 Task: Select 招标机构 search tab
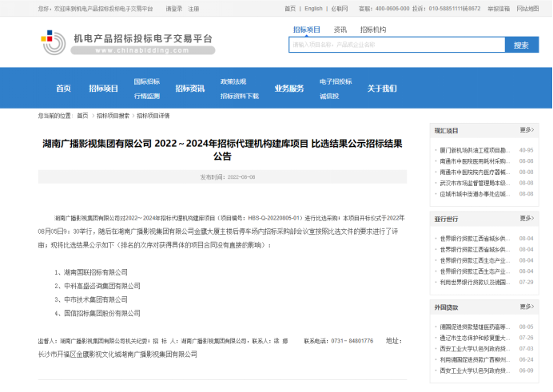coord(372,30)
